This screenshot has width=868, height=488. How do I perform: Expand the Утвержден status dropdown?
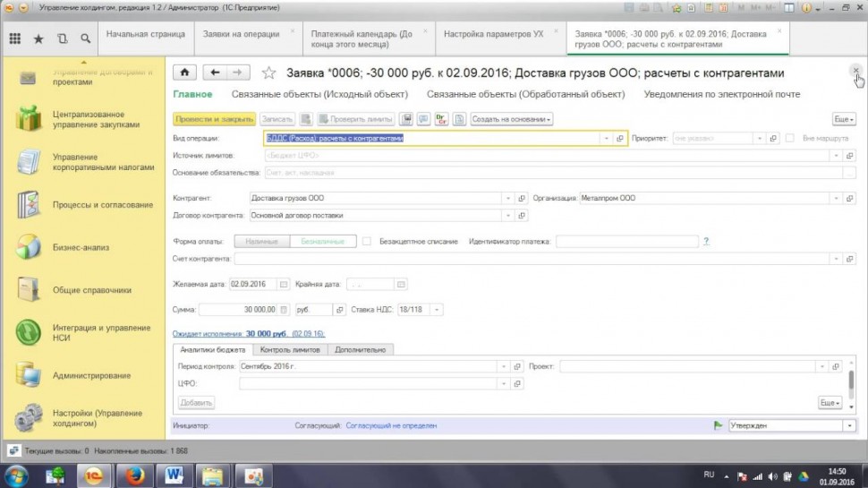[x=848, y=426]
